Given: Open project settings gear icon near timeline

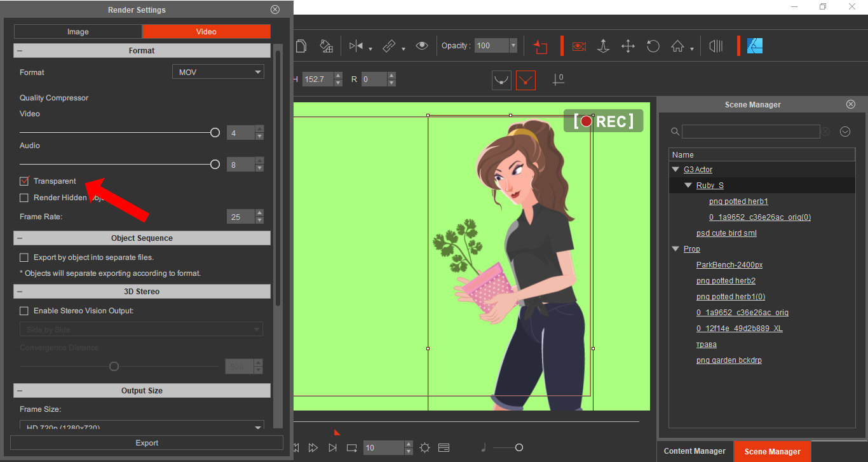Looking at the screenshot, I should coord(425,448).
